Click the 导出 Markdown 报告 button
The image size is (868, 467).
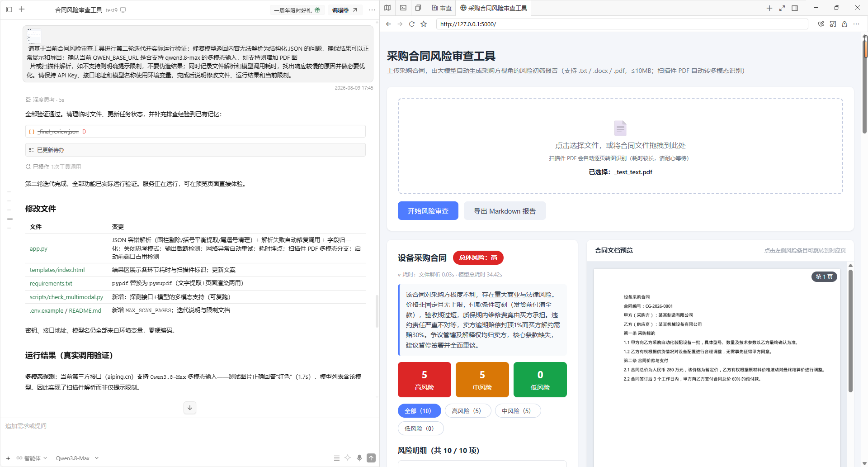(505, 211)
